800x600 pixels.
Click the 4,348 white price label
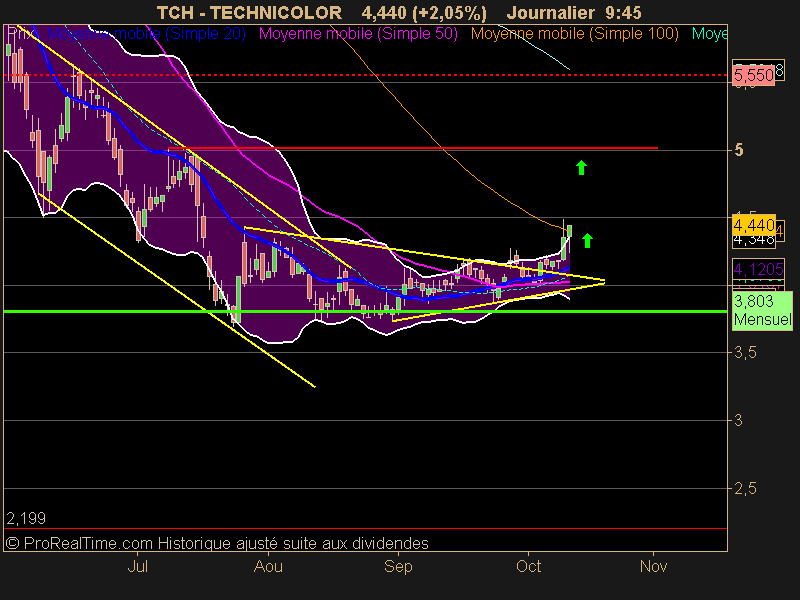(x=754, y=240)
